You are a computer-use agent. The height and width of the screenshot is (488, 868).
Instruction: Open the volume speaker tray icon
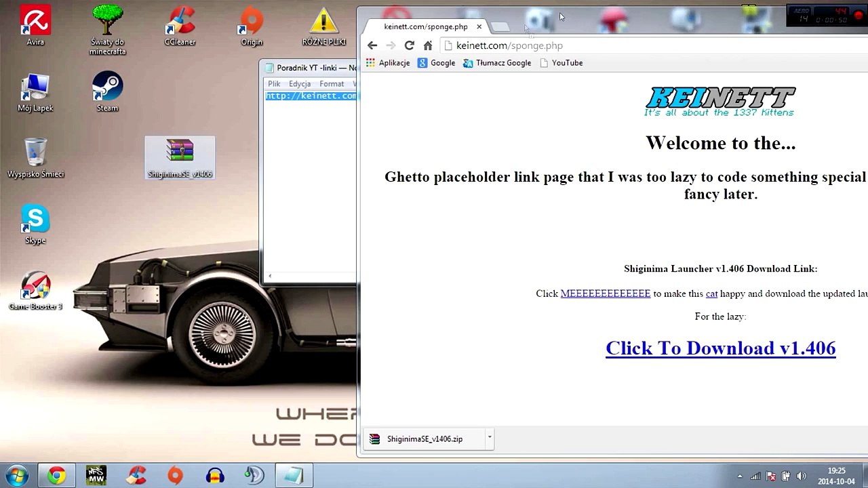coord(801,476)
